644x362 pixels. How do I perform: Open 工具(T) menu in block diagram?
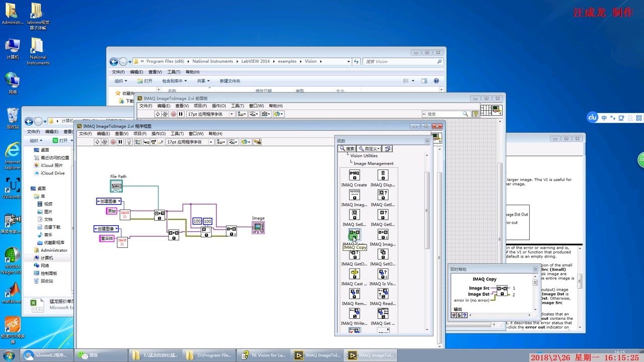(177, 134)
